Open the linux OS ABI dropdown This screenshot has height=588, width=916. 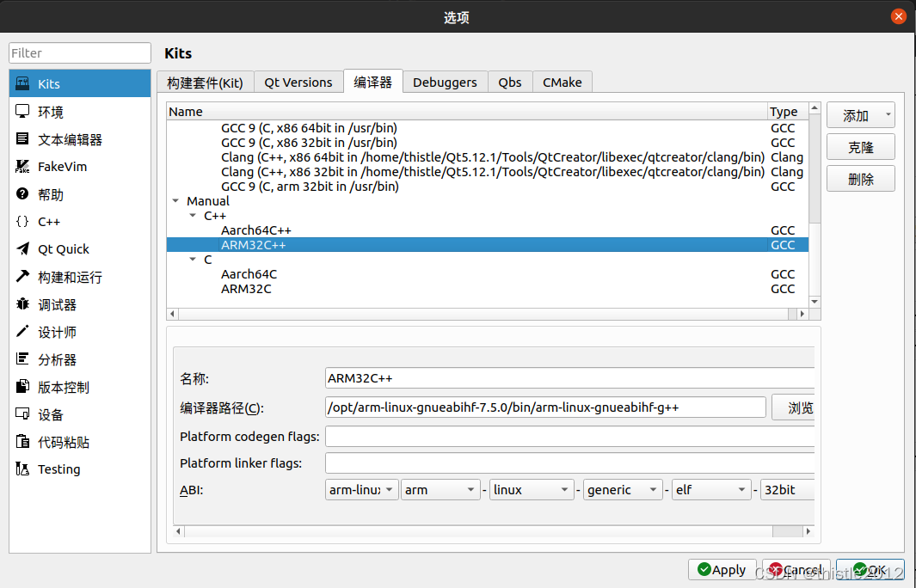531,489
